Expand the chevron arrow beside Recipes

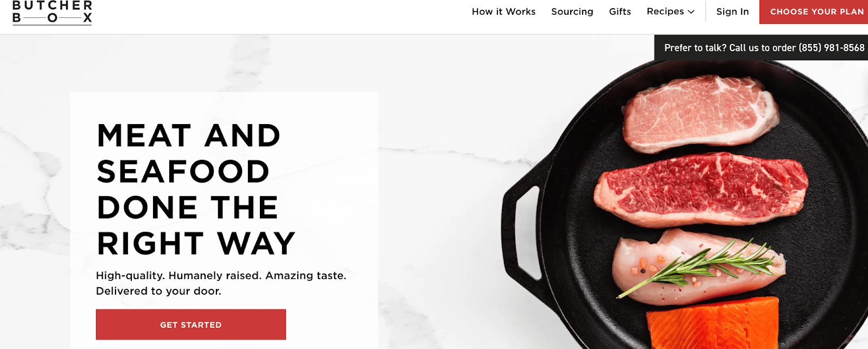click(691, 12)
